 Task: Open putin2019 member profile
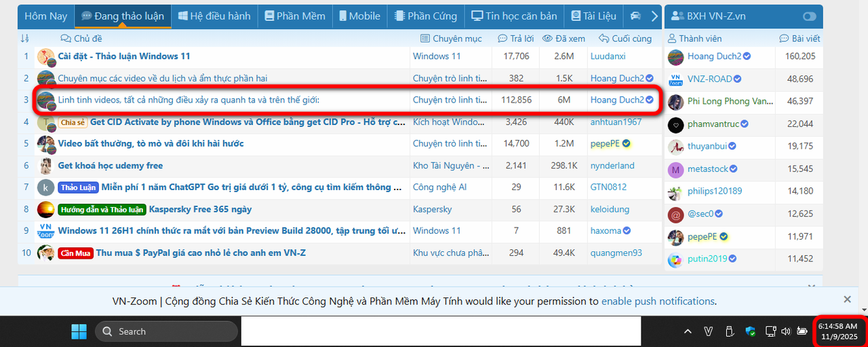click(x=708, y=259)
